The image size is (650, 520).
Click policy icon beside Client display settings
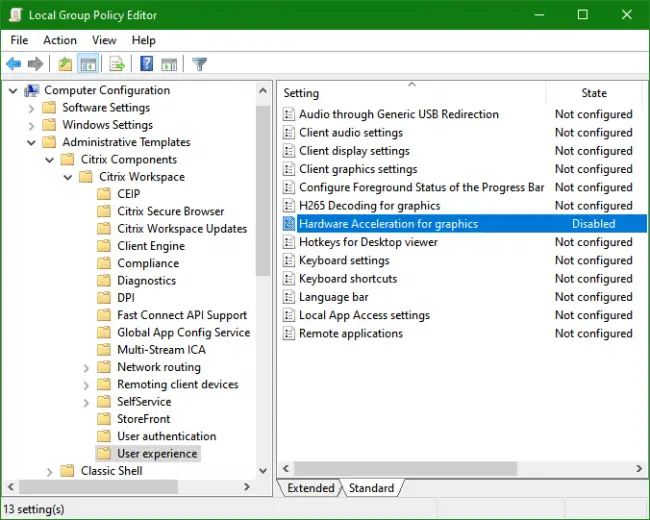(289, 151)
